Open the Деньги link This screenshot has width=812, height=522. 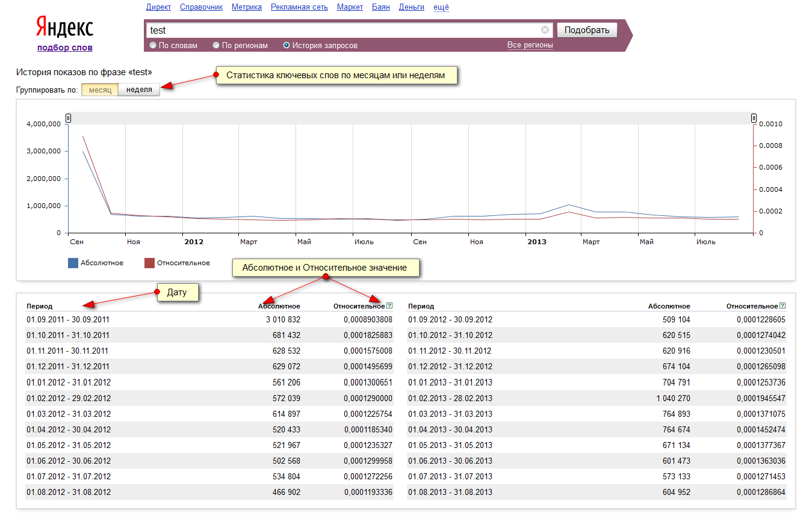point(412,7)
